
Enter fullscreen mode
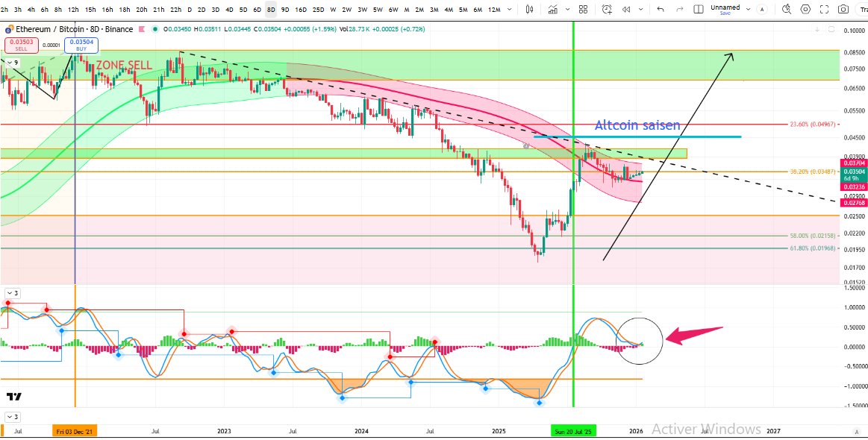[824, 10]
